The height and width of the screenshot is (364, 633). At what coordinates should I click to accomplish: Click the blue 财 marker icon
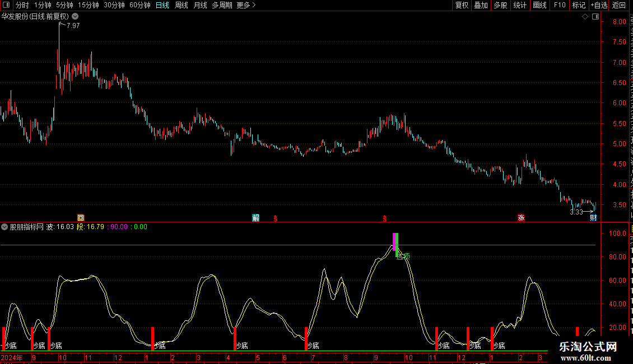coord(593,218)
